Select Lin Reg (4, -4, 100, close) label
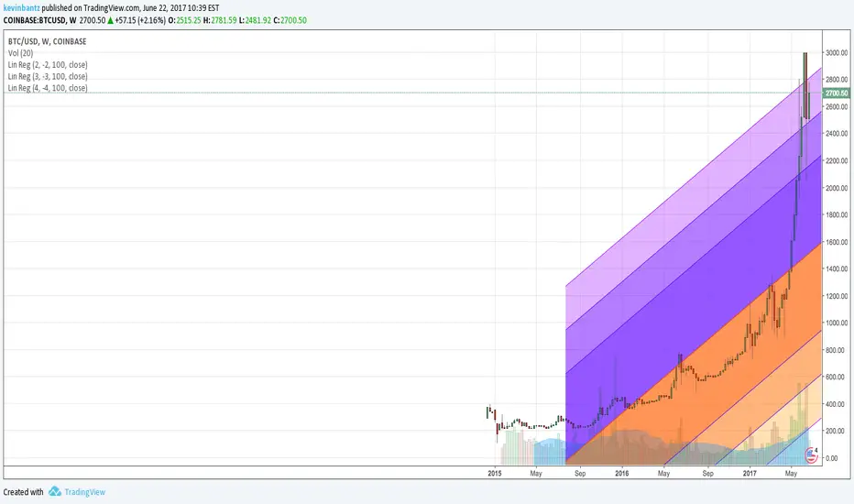 tap(48, 88)
